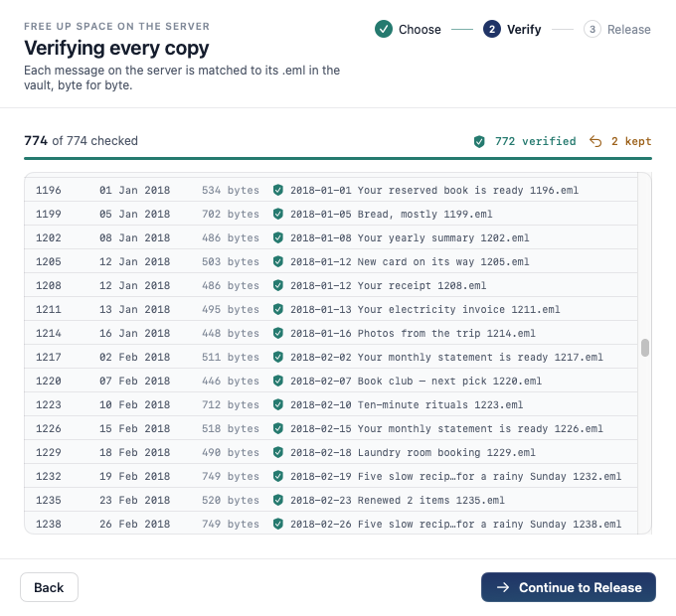The image size is (676, 616).
Task: Click filename monthly statement is ready 1226.eml
Action: tap(446, 428)
